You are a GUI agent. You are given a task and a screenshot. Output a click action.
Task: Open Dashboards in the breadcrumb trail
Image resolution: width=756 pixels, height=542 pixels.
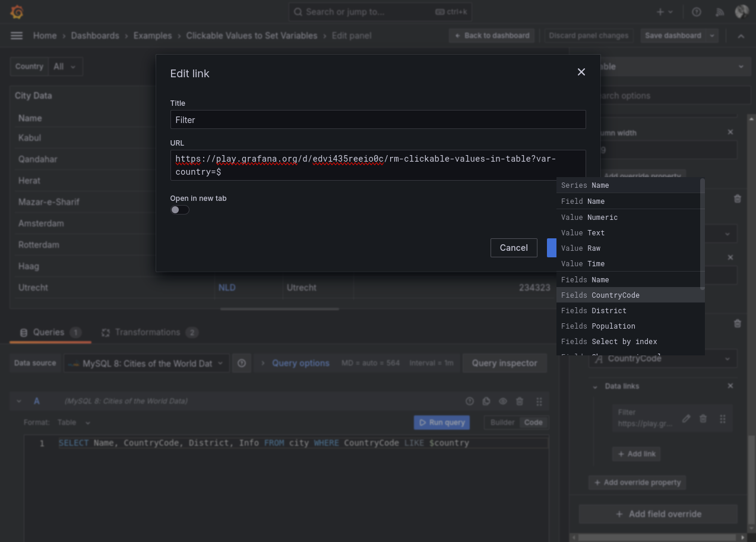(95, 36)
